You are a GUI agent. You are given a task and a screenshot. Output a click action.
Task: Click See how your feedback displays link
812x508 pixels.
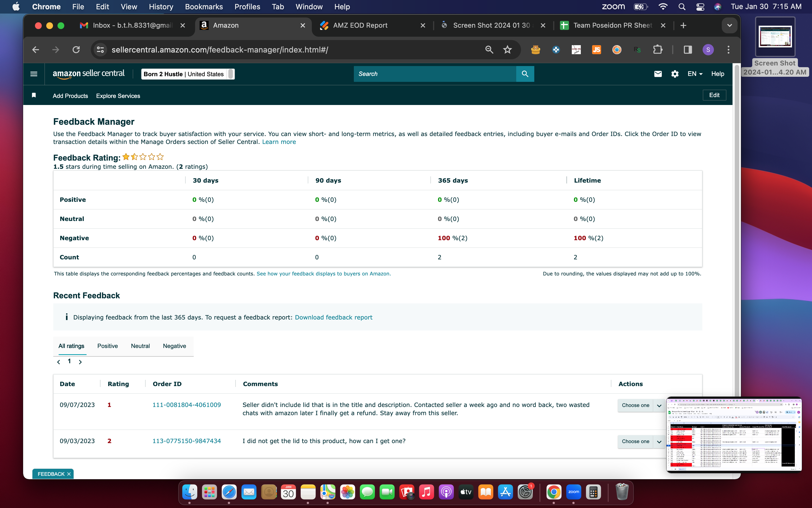(323, 274)
